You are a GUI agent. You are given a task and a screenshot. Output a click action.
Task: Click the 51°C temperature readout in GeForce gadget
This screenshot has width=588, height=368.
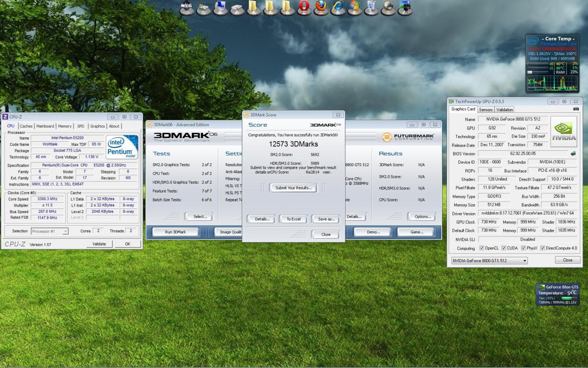(572, 293)
